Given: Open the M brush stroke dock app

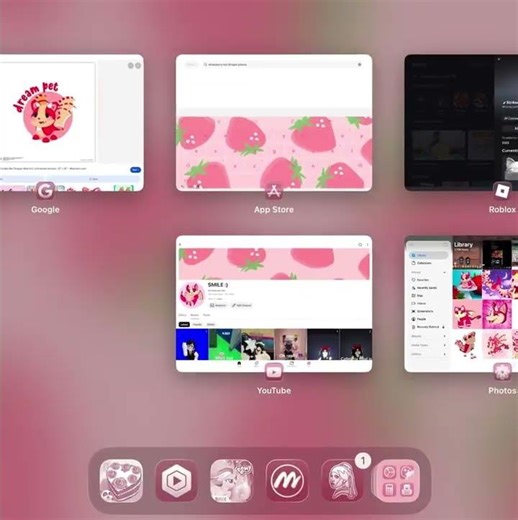Looking at the screenshot, I should (287, 480).
